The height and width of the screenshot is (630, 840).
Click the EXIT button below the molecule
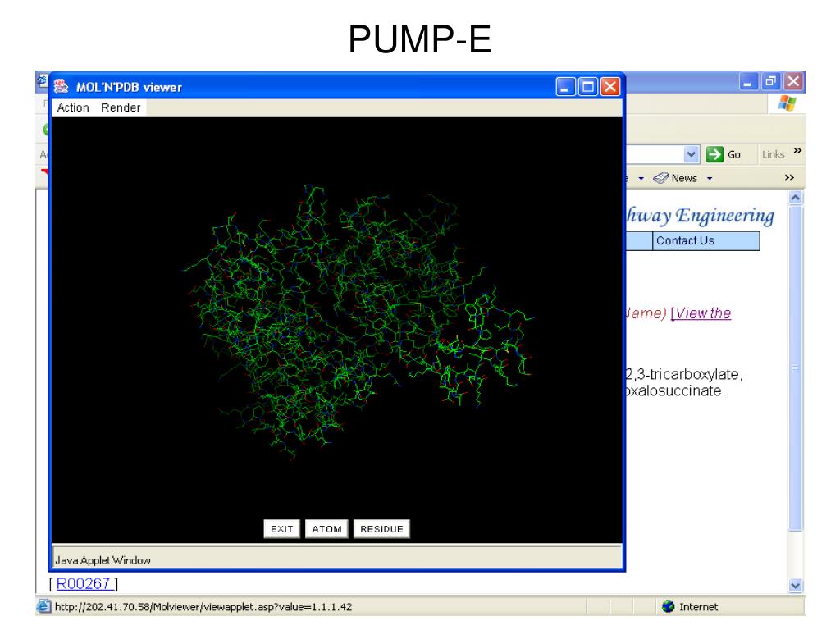pos(282,529)
